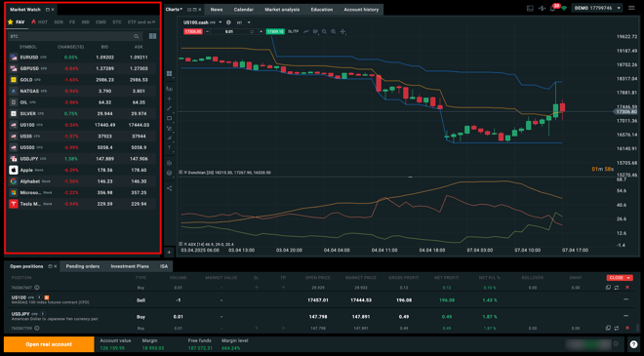Click the green buy price button on chart
Screen dimensions: 644x356
pos(275,31)
